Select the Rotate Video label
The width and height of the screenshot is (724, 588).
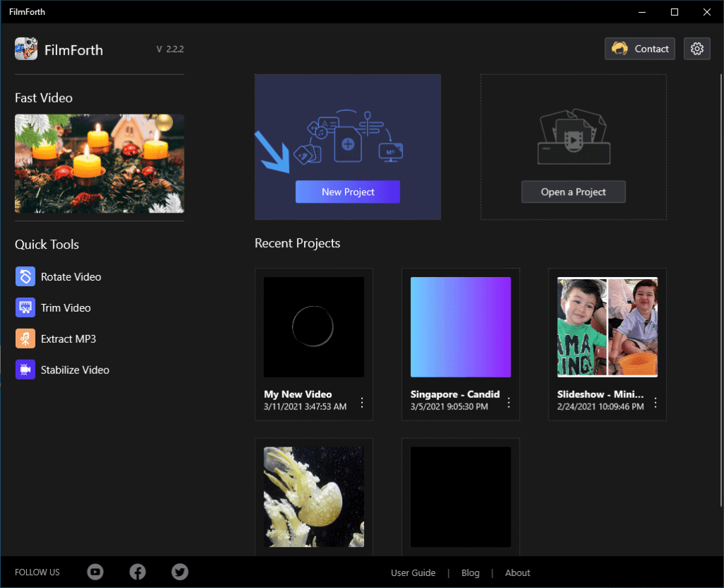[71, 276]
